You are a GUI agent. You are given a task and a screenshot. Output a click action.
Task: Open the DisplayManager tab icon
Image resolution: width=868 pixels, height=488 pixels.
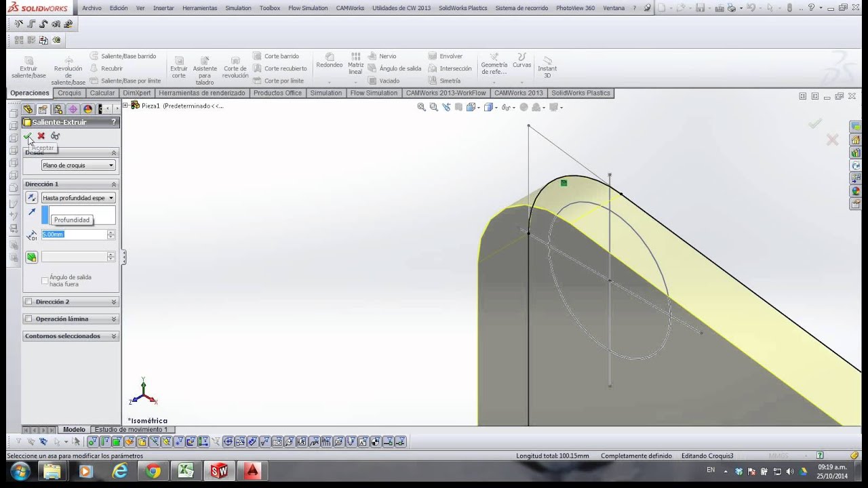(87, 109)
